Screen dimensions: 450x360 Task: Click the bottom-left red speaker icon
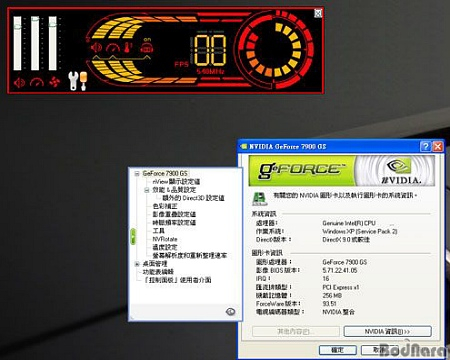[19, 82]
